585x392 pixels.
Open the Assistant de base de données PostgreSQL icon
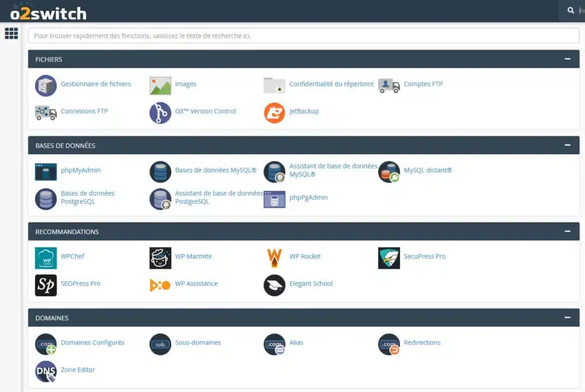pos(161,199)
